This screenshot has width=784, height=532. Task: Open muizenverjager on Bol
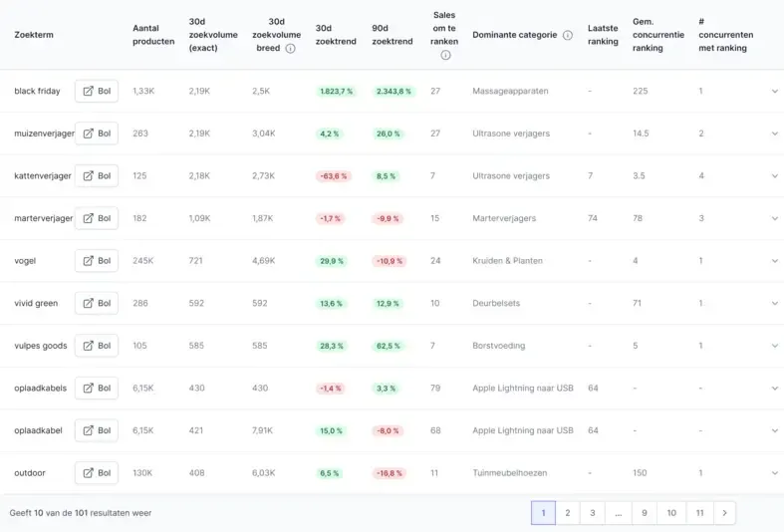pyautogui.click(x=97, y=133)
